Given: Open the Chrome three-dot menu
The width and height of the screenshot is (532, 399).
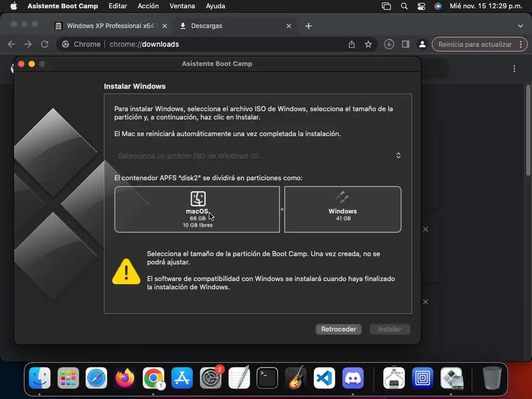Looking at the screenshot, I should click(x=521, y=45).
